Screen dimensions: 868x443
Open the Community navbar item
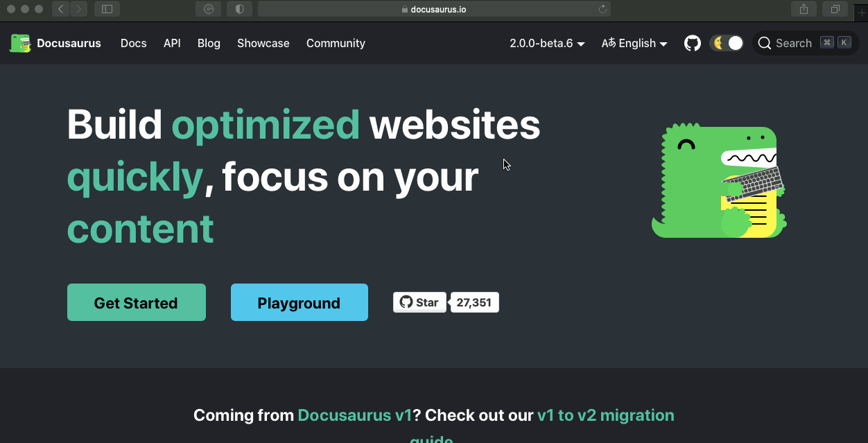[x=336, y=43]
